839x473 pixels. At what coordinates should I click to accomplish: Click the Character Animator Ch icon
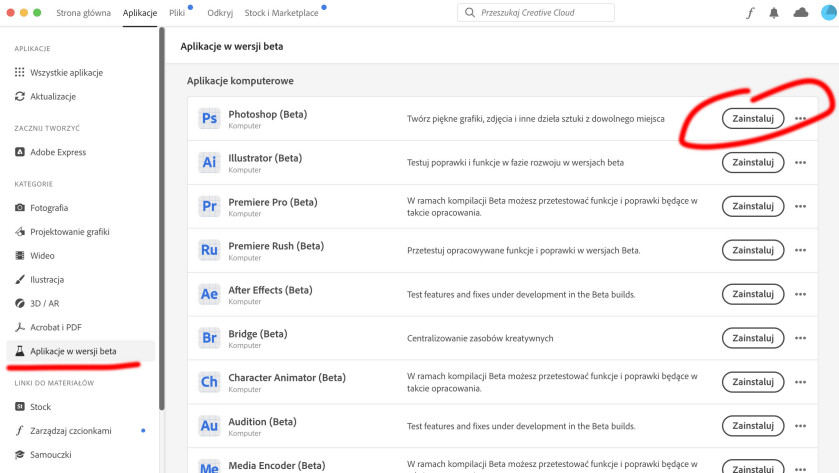(209, 382)
